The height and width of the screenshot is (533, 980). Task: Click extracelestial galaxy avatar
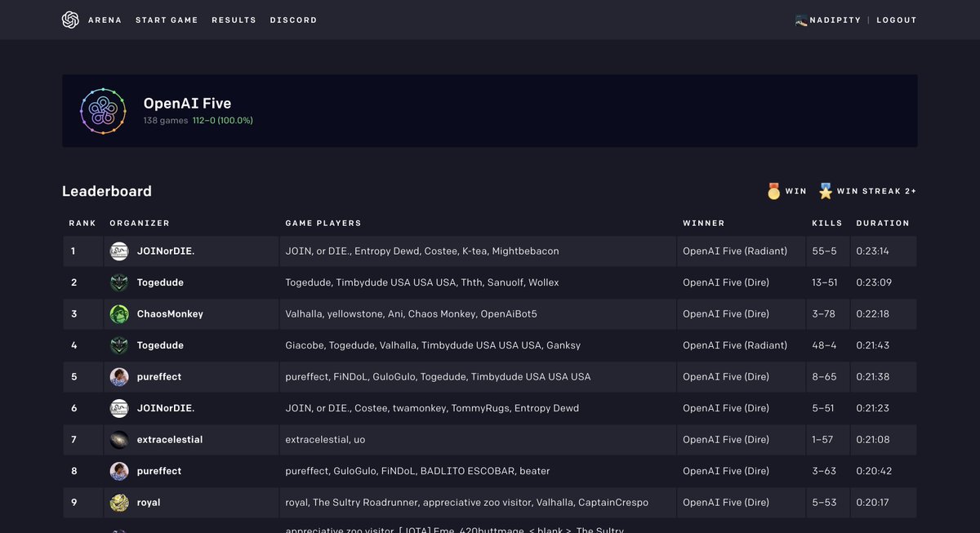click(119, 440)
